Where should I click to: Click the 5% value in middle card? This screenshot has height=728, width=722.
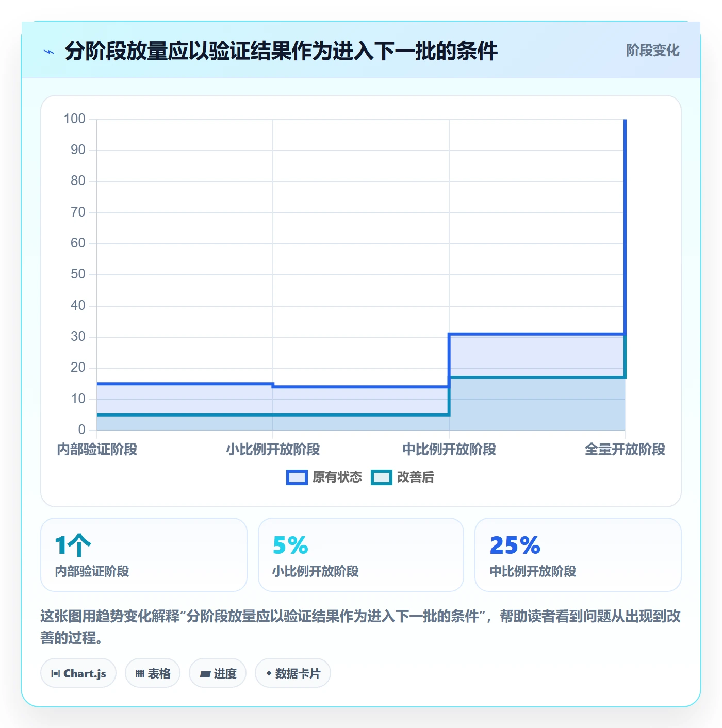(x=290, y=545)
